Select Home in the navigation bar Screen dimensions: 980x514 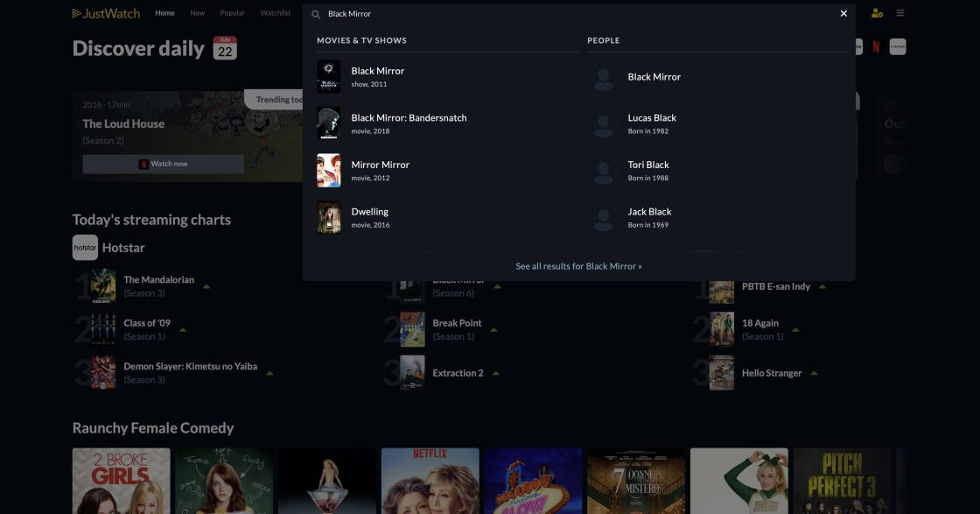point(164,12)
